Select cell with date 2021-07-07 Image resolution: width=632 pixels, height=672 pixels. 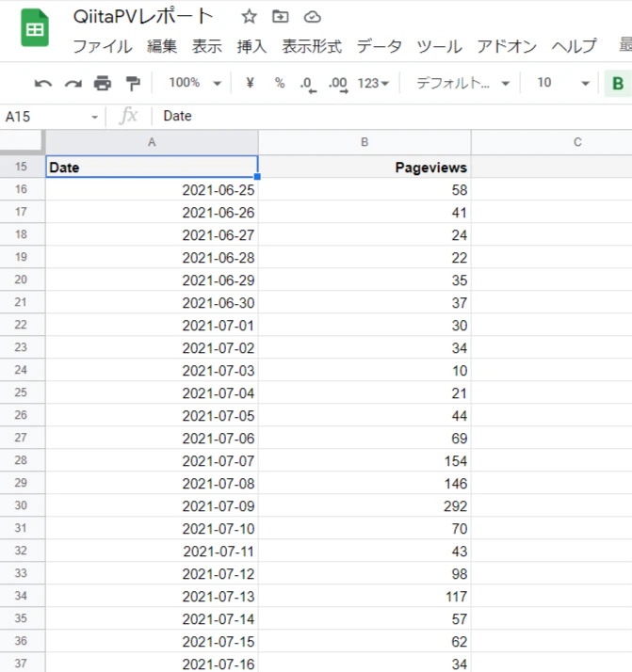[152, 460]
